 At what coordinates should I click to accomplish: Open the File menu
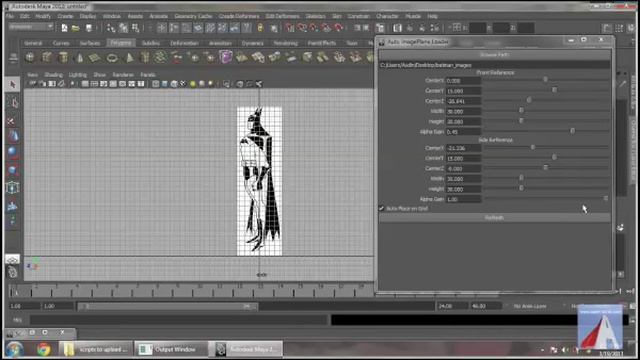pos(10,16)
